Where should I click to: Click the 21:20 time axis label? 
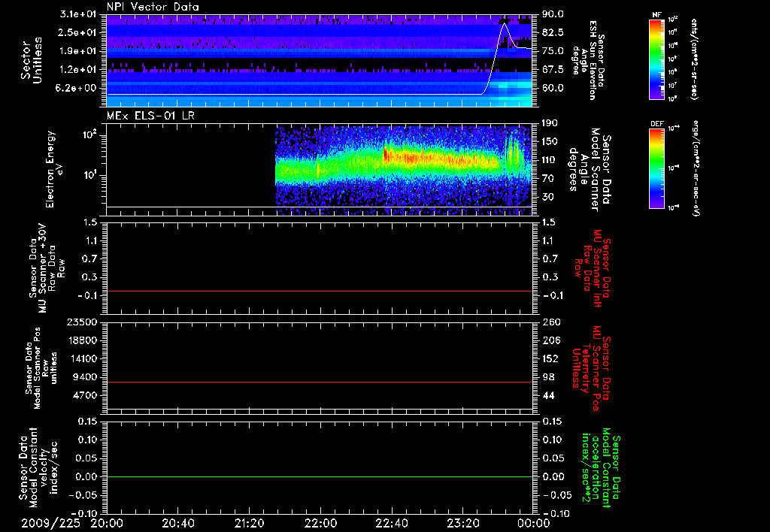click(x=249, y=523)
